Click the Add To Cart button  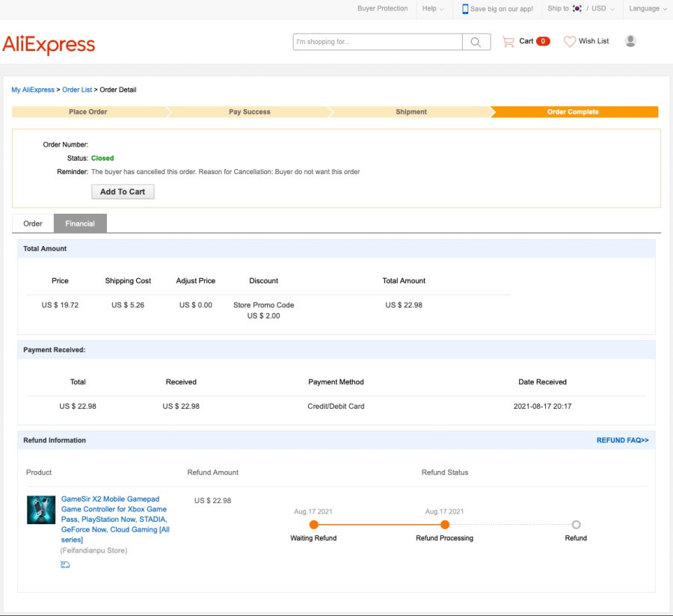click(x=123, y=191)
